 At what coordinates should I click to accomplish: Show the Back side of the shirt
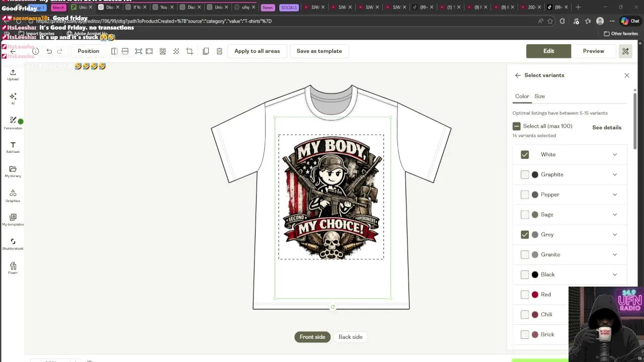click(351, 337)
